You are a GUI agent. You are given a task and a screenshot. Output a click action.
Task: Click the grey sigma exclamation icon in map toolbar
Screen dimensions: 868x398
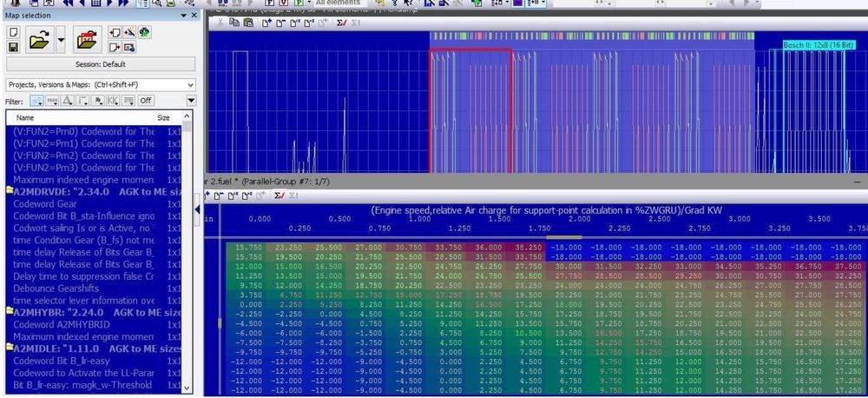pos(293,196)
